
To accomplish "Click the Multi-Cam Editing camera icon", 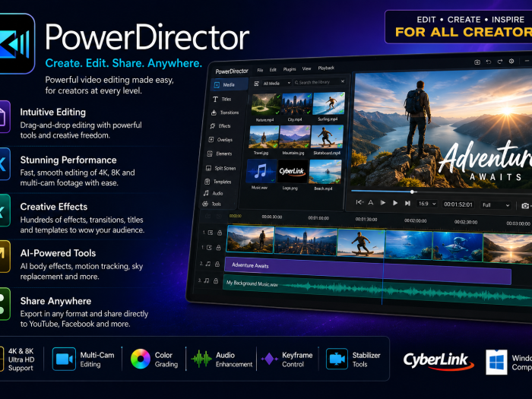I will coord(64,359).
